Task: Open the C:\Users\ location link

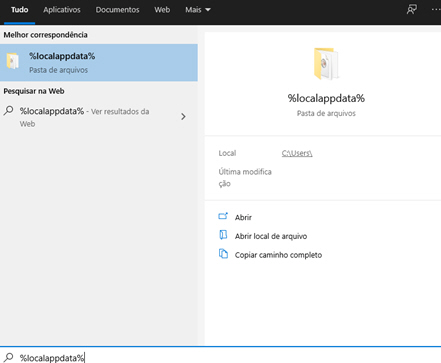Action: pyautogui.click(x=297, y=153)
